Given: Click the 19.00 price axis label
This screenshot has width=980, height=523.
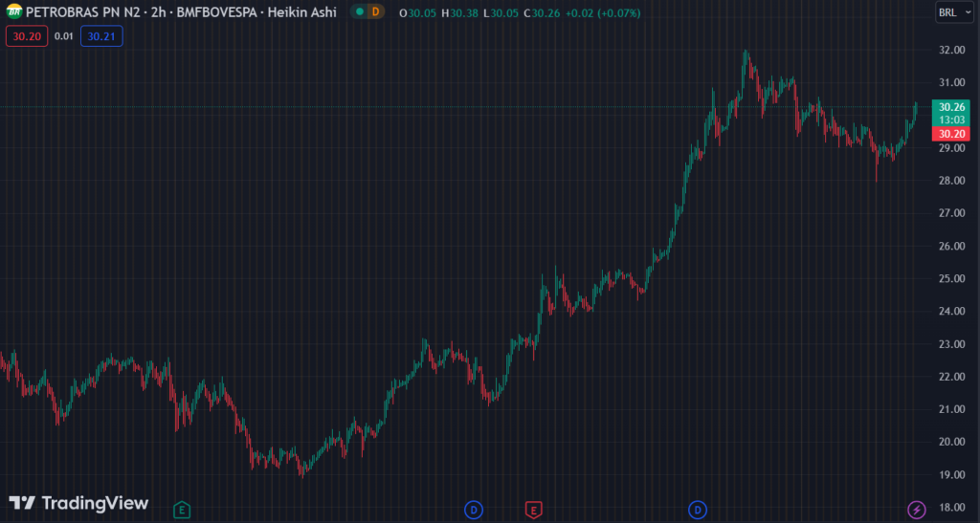Looking at the screenshot, I should [952, 474].
